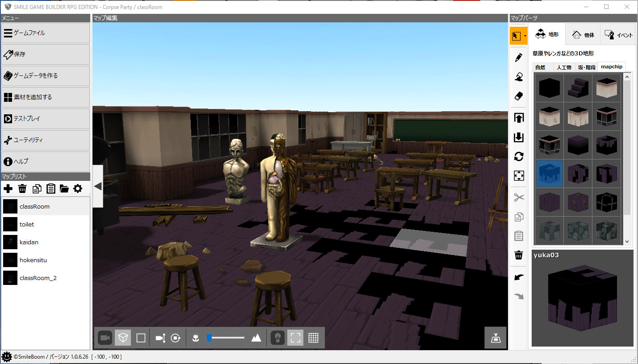This screenshot has height=364, width=638.
Task: Select the classRoom map
Action: point(46,206)
